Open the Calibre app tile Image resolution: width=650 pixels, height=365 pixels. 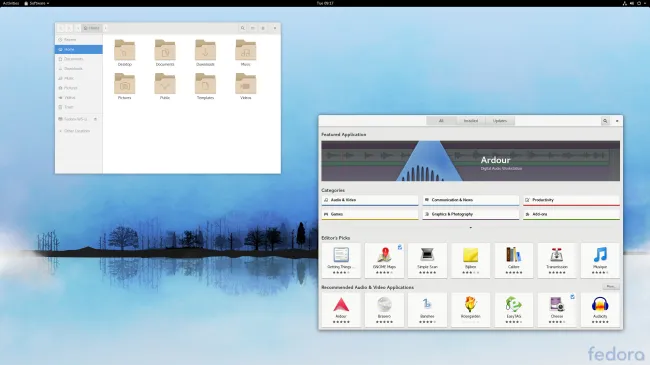pos(514,260)
